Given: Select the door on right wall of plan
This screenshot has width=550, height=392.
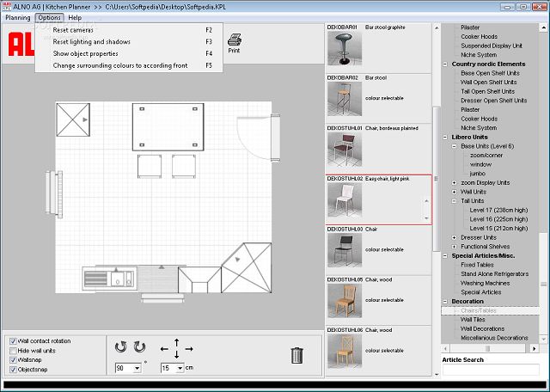Looking at the screenshot, I should [259, 138].
